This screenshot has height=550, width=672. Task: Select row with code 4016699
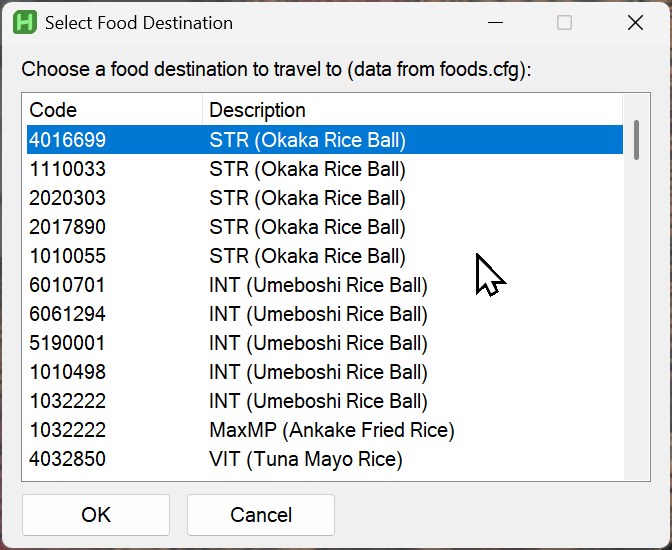(x=324, y=140)
